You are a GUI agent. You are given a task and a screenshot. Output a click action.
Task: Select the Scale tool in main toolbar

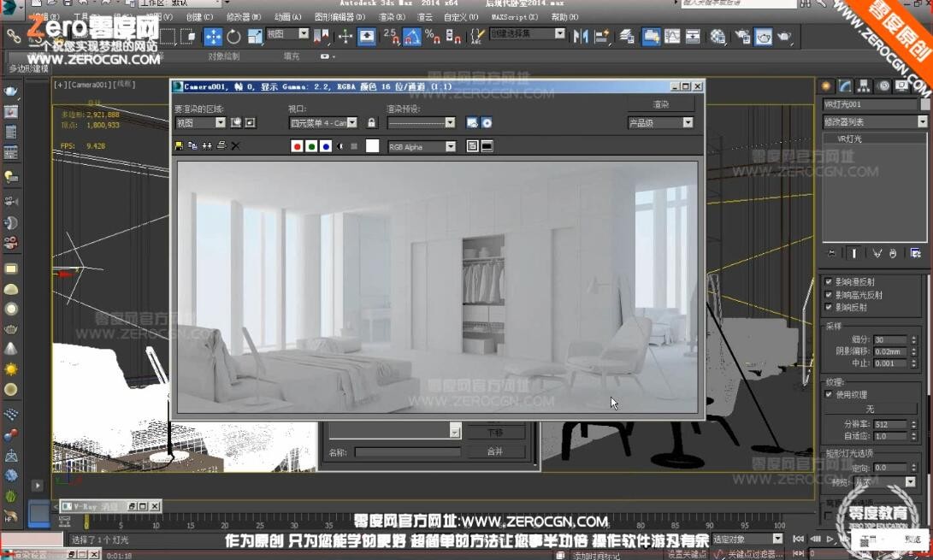click(255, 37)
